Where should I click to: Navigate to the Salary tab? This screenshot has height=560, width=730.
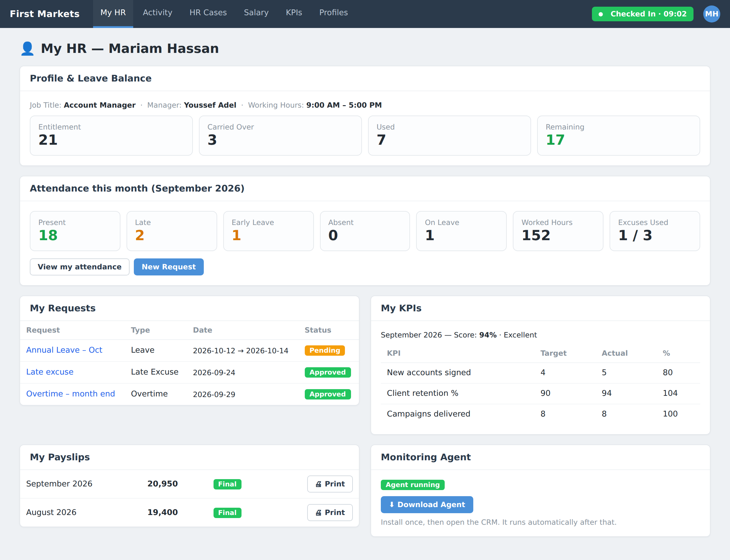coord(256,13)
